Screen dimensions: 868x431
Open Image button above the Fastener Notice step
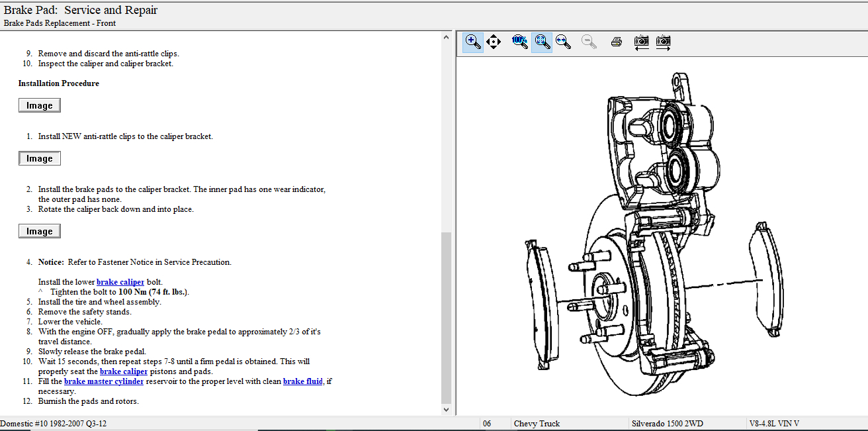click(40, 232)
